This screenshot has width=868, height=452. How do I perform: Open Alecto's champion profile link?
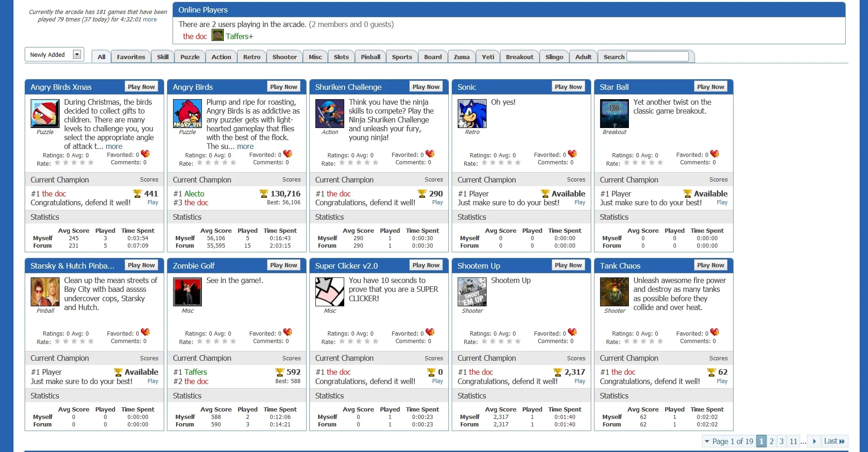tap(194, 194)
